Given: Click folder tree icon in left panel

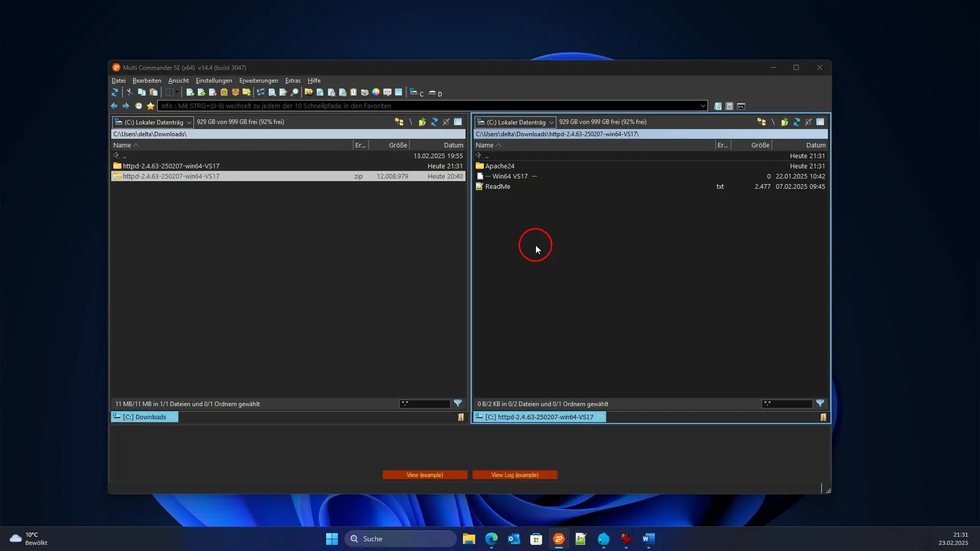Looking at the screenshot, I should pos(399,122).
